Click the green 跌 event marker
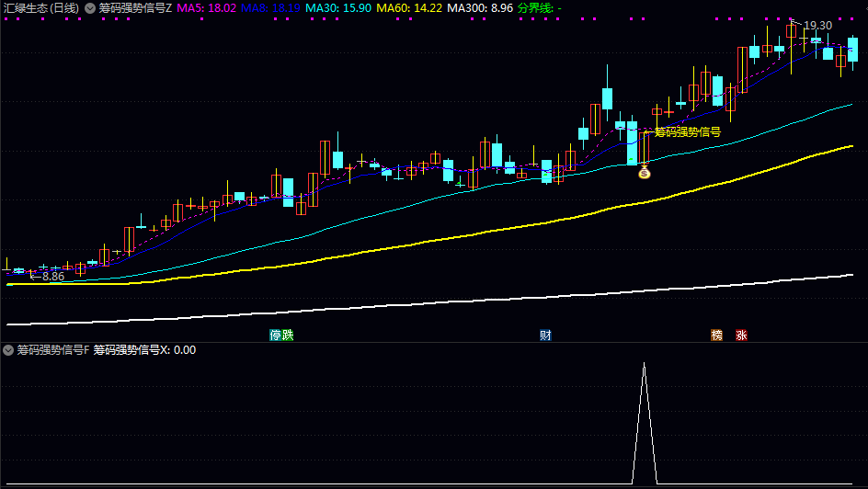868x489 pixels. coord(288,335)
